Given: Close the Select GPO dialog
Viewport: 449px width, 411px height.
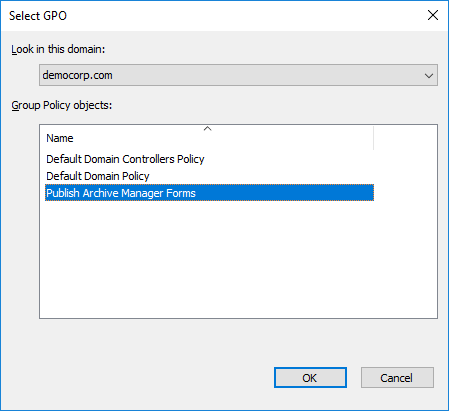Looking at the screenshot, I should pos(433,15).
